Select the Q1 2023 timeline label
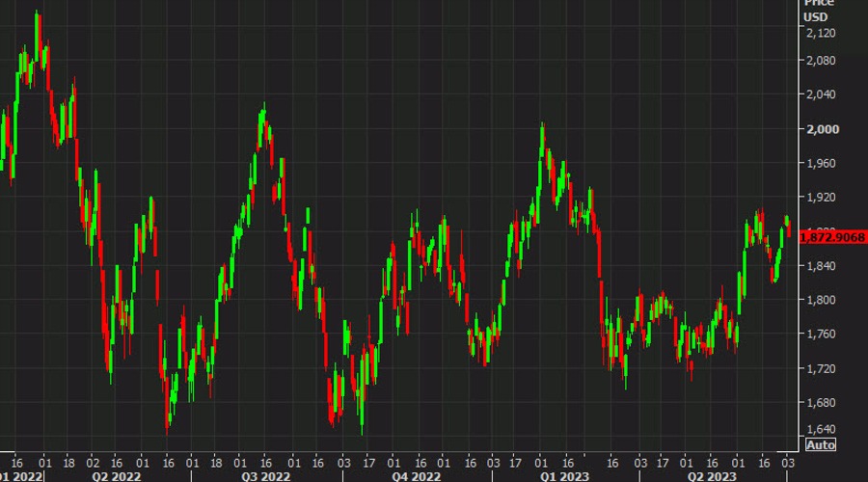Viewport: 868px width, 482px height. pos(566,475)
